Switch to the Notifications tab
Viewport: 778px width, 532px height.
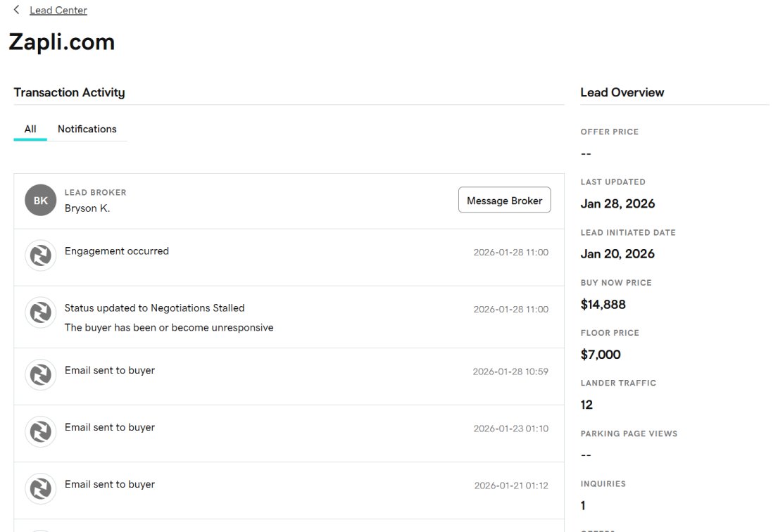[87, 129]
